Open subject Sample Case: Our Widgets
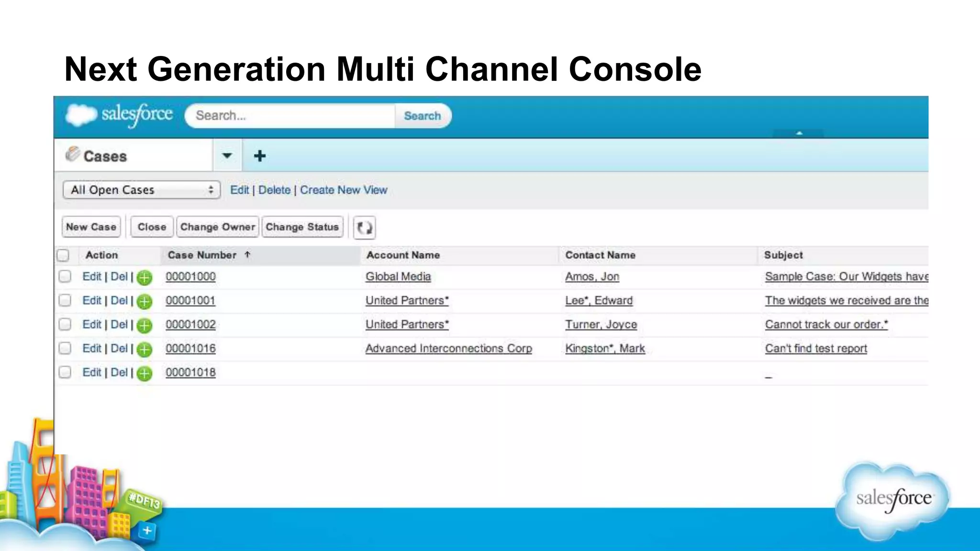This screenshot has width=980, height=551. pyautogui.click(x=846, y=276)
